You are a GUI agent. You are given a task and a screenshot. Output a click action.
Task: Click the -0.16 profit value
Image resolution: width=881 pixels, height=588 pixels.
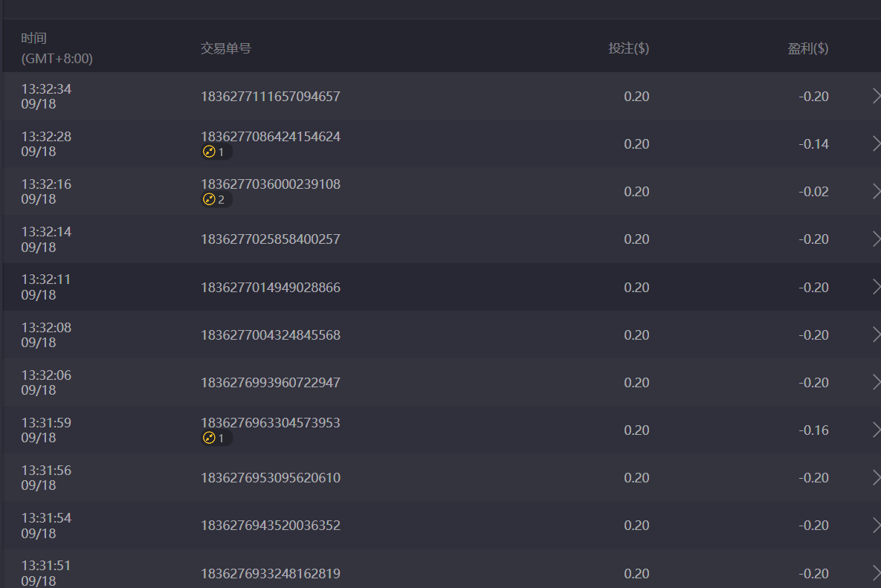(813, 430)
